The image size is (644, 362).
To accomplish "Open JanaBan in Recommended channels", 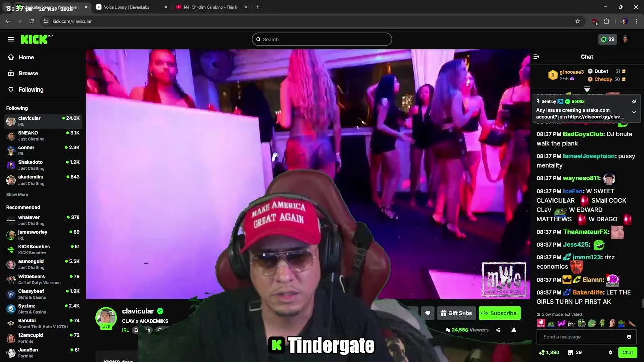I will point(43,352).
